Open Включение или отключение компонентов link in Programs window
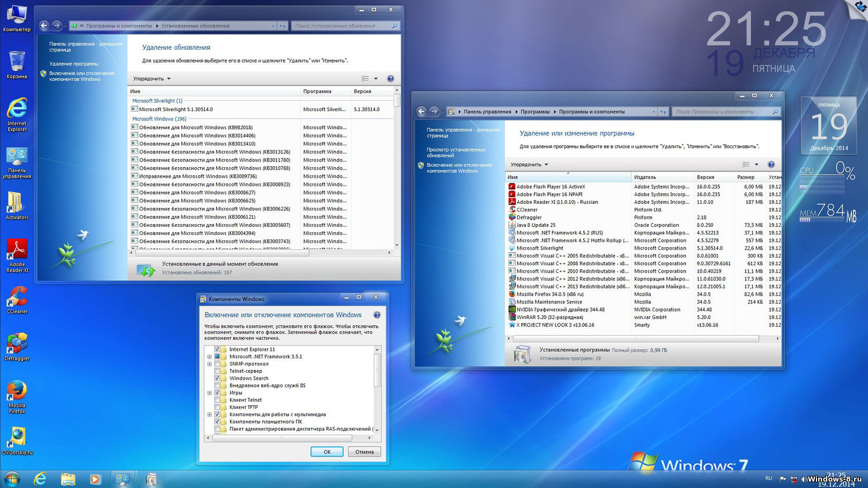Viewport: 868px width, 488px height. (x=459, y=168)
